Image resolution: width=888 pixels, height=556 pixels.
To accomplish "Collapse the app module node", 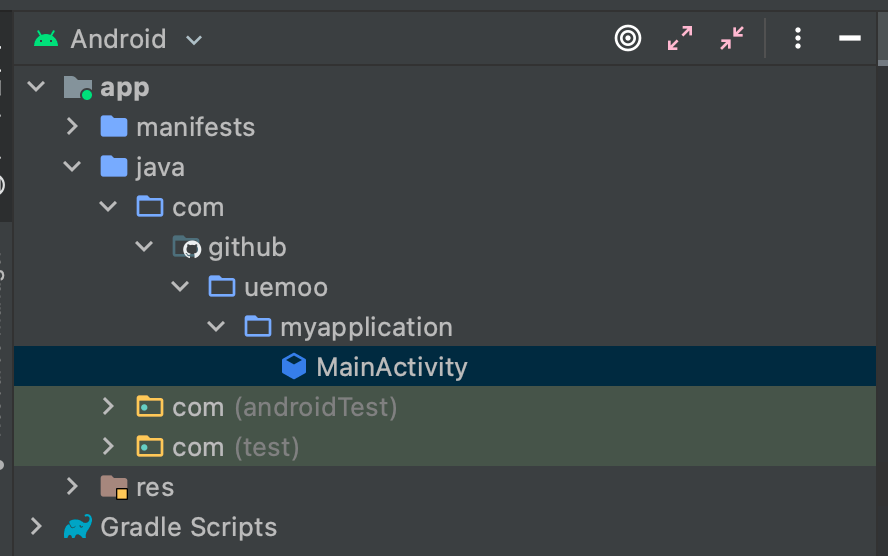I will tap(36, 87).
